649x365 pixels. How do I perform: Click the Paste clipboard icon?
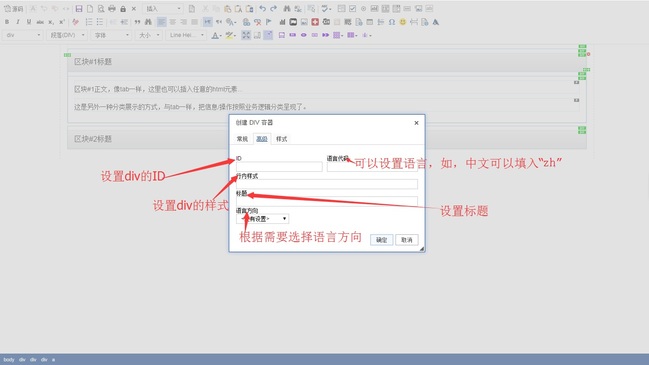click(x=227, y=9)
